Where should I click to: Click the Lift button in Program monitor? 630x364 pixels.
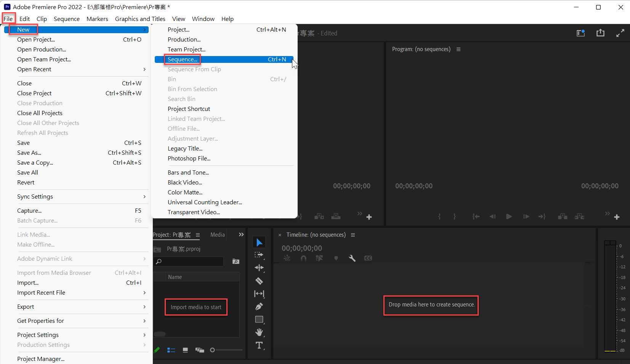click(563, 216)
